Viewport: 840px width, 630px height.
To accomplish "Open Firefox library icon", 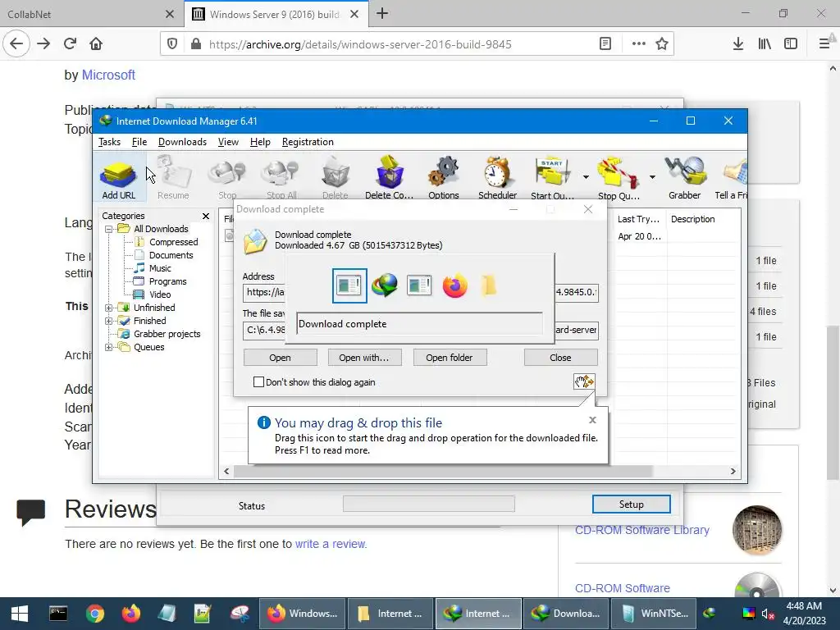I will [x=765, y=44].
